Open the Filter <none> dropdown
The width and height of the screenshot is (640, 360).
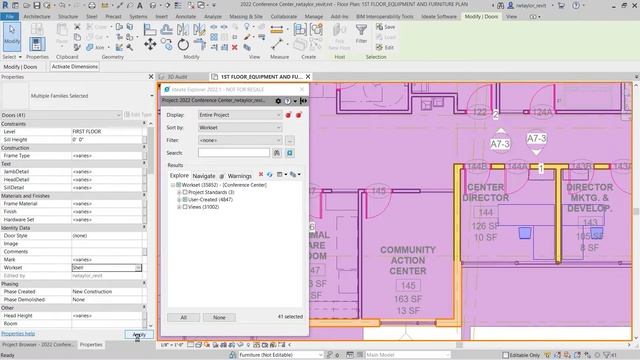tap(240, 140)
